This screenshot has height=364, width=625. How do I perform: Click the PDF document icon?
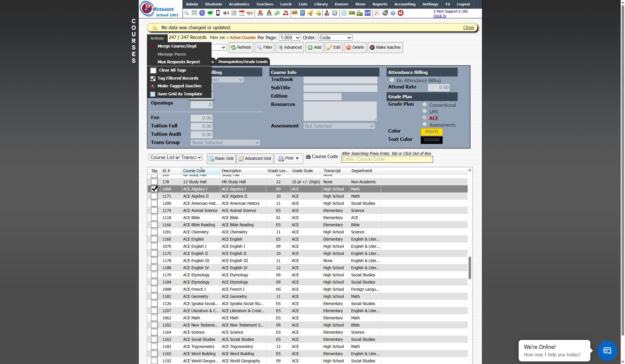[377, 13]
